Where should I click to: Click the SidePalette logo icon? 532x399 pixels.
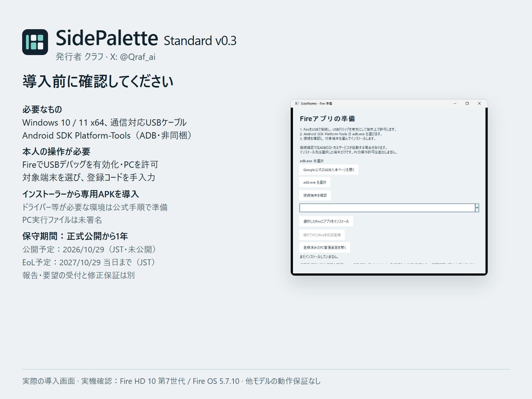35,42
